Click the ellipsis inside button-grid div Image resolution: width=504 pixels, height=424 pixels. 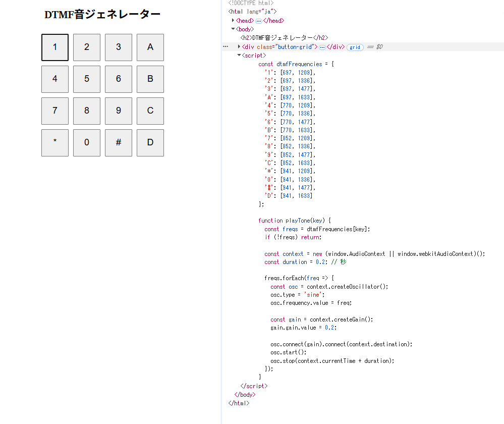pos(322,47)
